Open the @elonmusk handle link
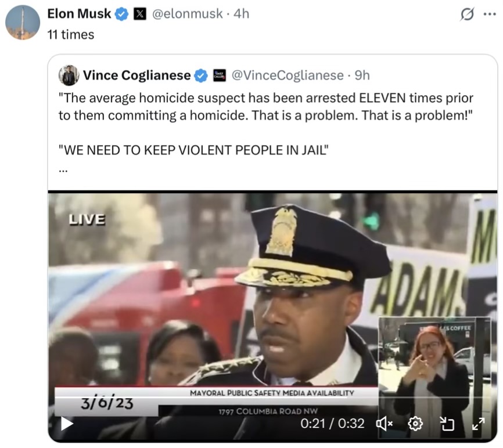Image resolution: width=503 pixels, height=448 pixels. pos(187,14)
